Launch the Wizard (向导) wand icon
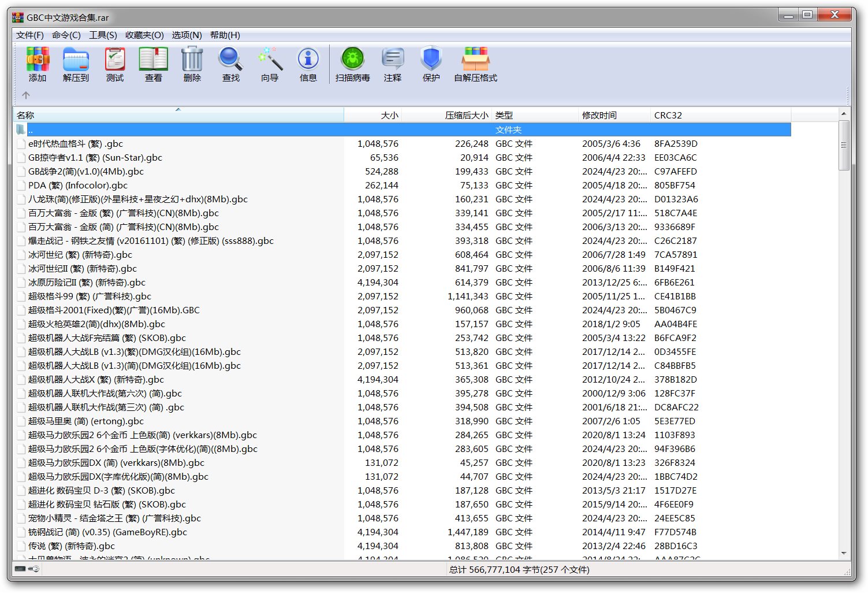 coord(270,59)
